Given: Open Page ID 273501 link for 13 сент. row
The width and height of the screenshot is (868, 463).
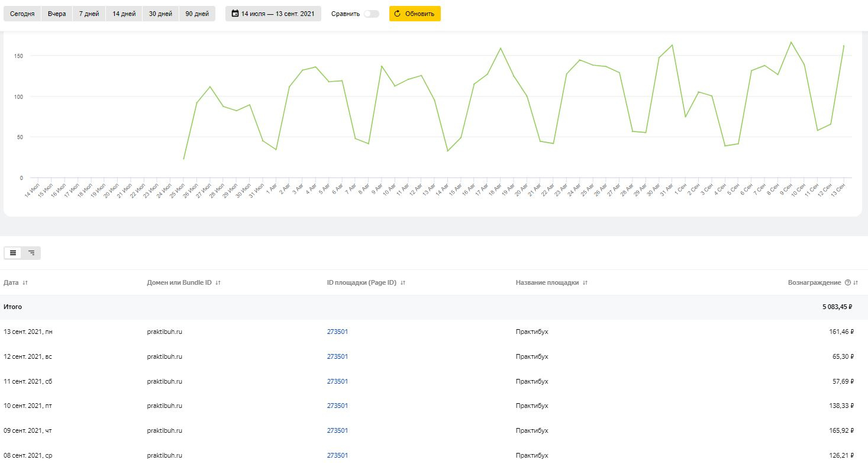Looking at the screenshot, I should [337, 332].
